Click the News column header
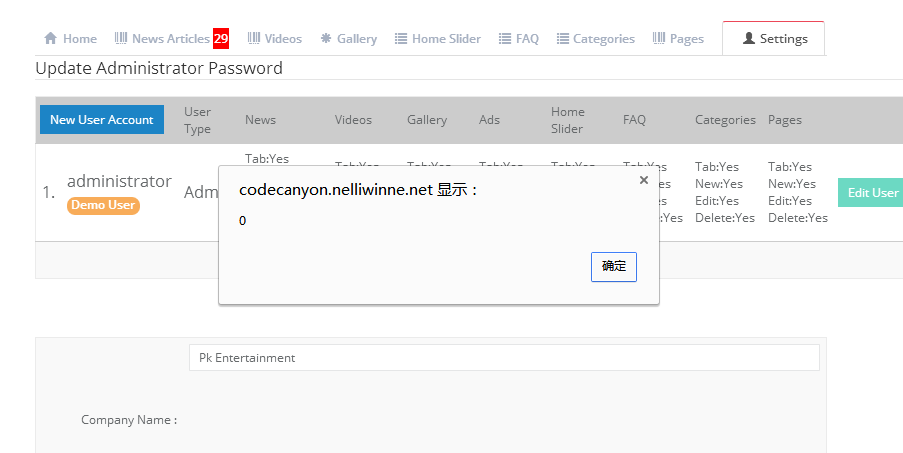Image resolution: width=903 pixels, height=453 pixels. pos(260,120)
